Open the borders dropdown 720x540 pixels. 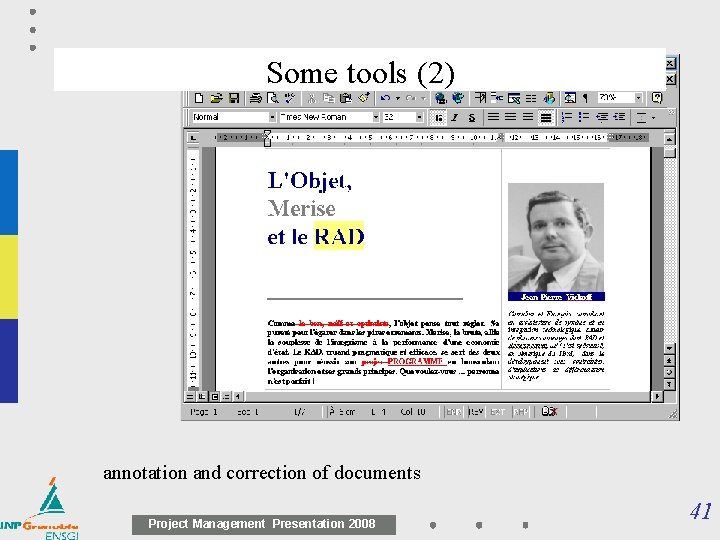coord(653,118)
